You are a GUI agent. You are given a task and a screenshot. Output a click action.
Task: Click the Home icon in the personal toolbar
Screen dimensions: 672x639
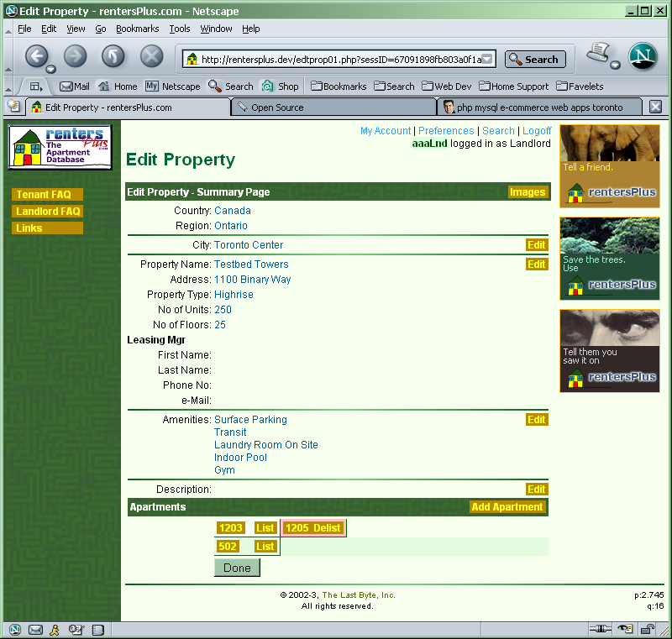tap(117, 86)
